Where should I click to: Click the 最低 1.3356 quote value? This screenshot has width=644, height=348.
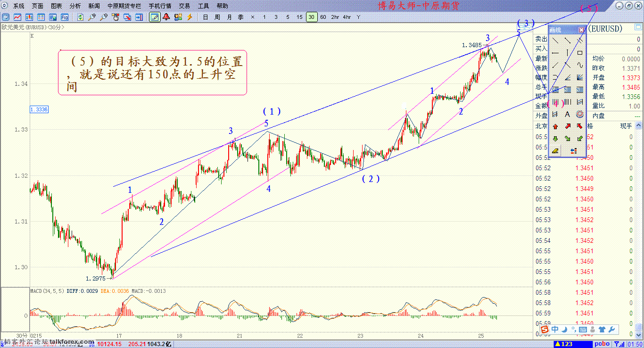(x=631, y=96)
